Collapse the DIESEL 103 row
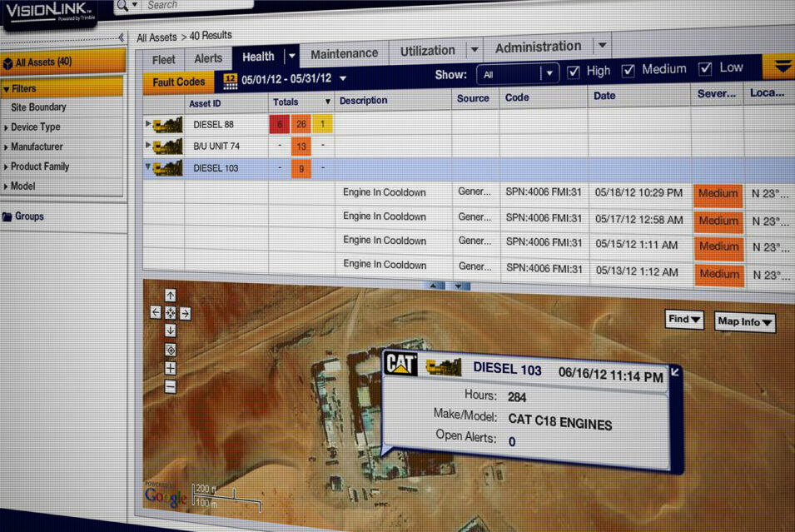The image size is (795, 532). (148, 167)
